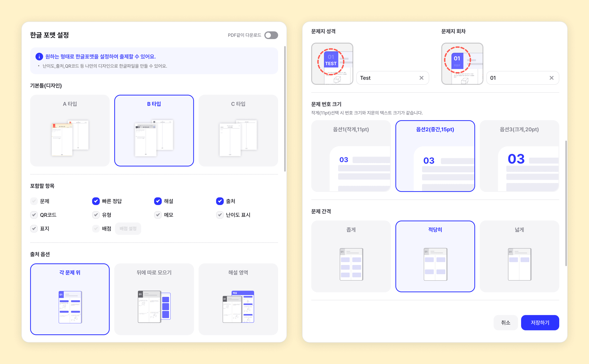Check the 배점 checkbox
The image size is (589, 364).
coord(96,229)
